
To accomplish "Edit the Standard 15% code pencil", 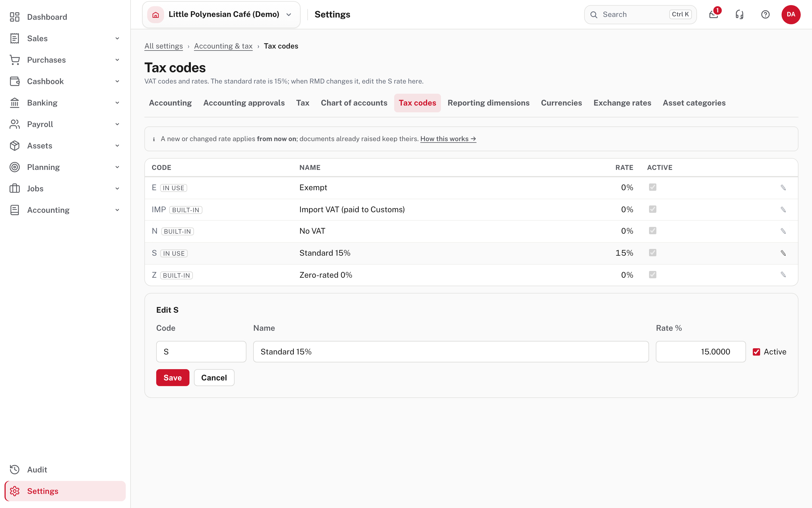I will pyautogui.click(x=783, y=253).
